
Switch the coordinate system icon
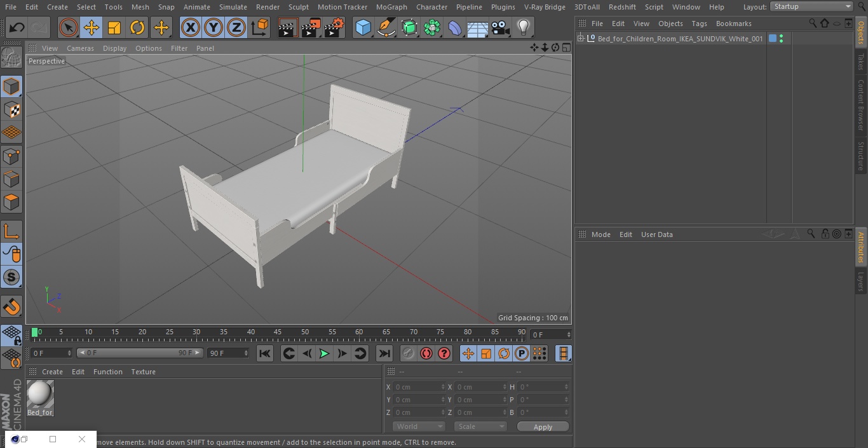(260, 27)
